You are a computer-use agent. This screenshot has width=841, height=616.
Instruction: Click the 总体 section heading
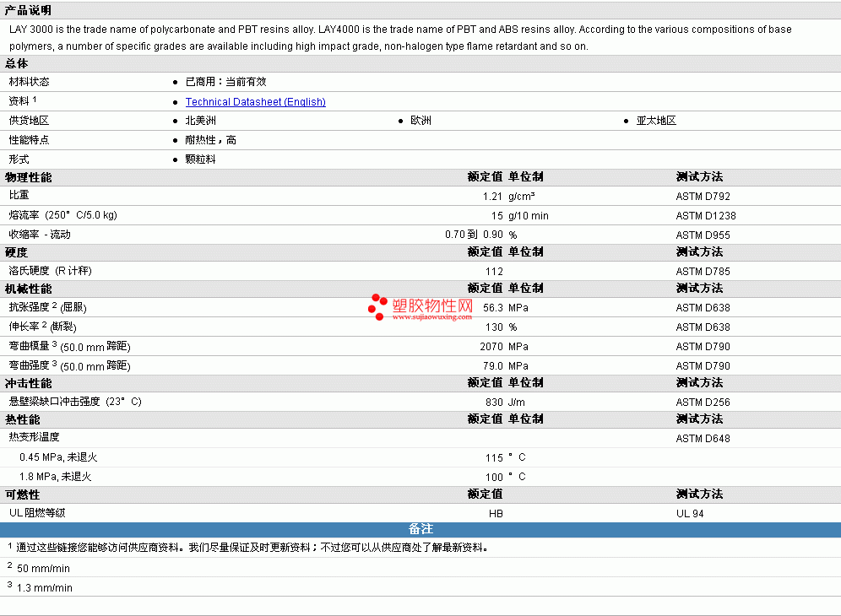click(17, 64)
